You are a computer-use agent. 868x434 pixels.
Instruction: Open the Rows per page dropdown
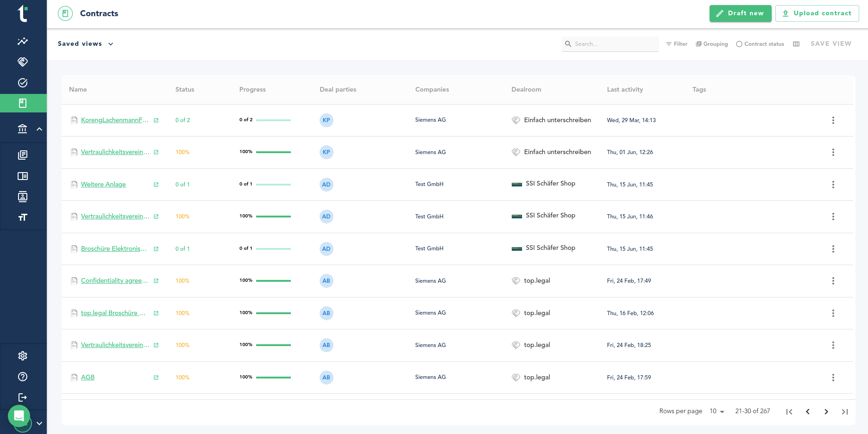click(x=717, y=411)
